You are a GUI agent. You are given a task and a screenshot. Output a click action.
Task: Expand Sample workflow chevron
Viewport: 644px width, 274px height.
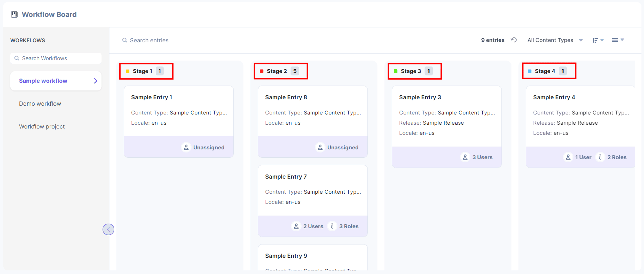tap(95, 81)
